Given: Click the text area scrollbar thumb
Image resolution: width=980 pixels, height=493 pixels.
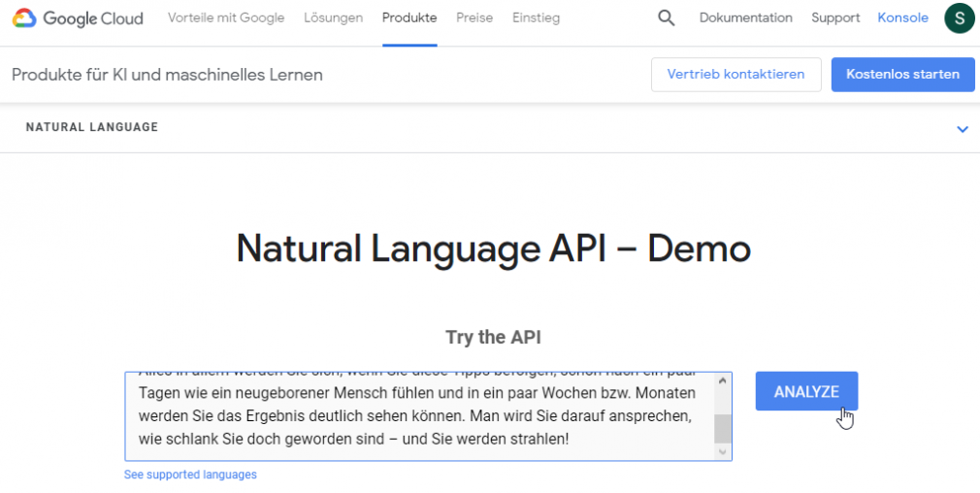Looking at the screenshot, I should [723, 429].
